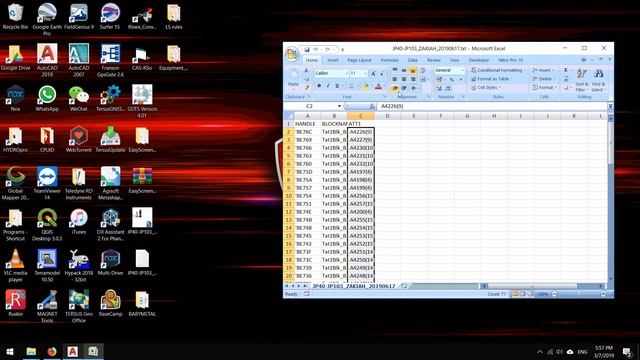Select WhatsApp desktop icon

pos(47,98)
